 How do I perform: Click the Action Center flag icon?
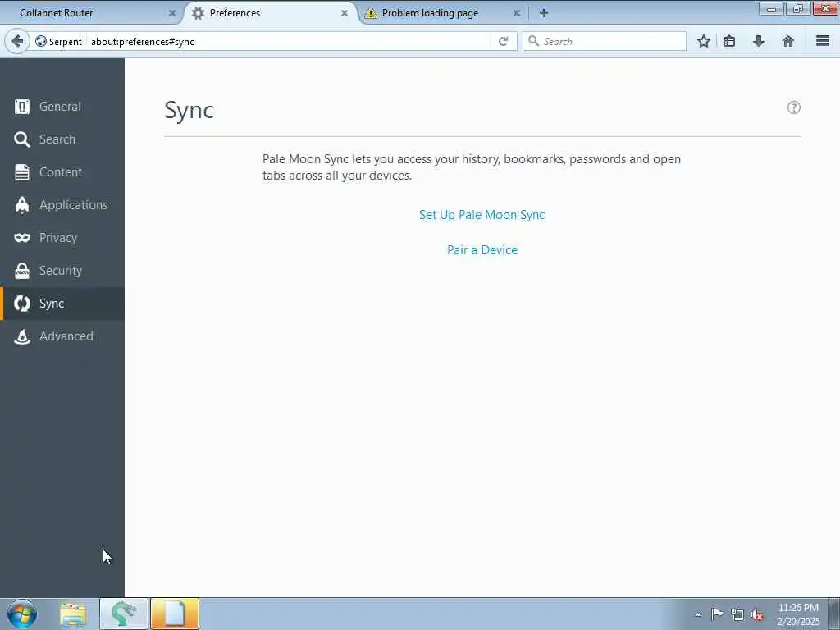[717, 614]
